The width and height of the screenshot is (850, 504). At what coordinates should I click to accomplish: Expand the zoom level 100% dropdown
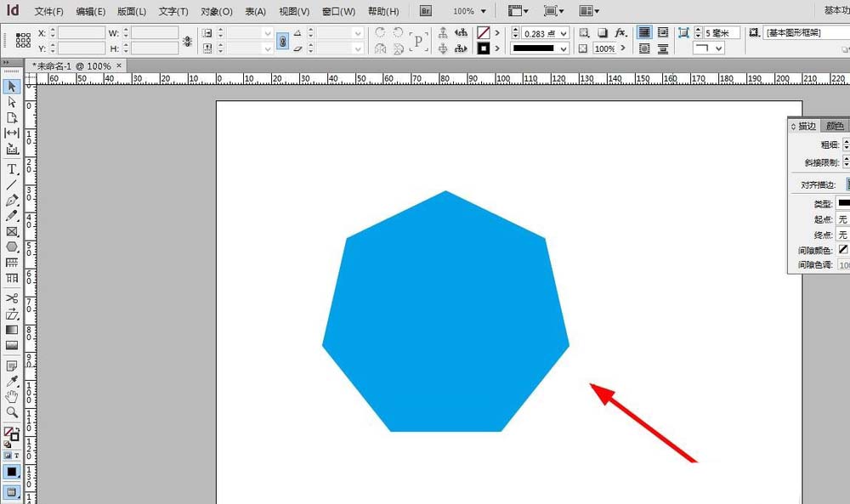click(483, 12)
